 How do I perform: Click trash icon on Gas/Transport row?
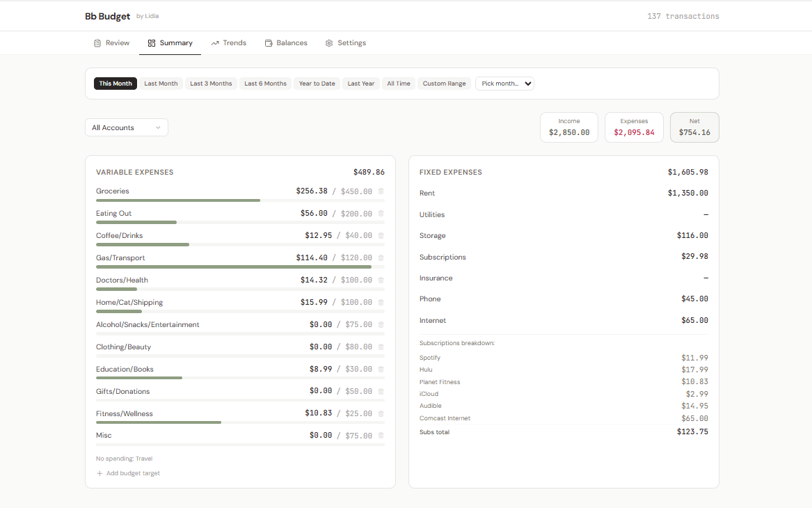click(381, 258)
